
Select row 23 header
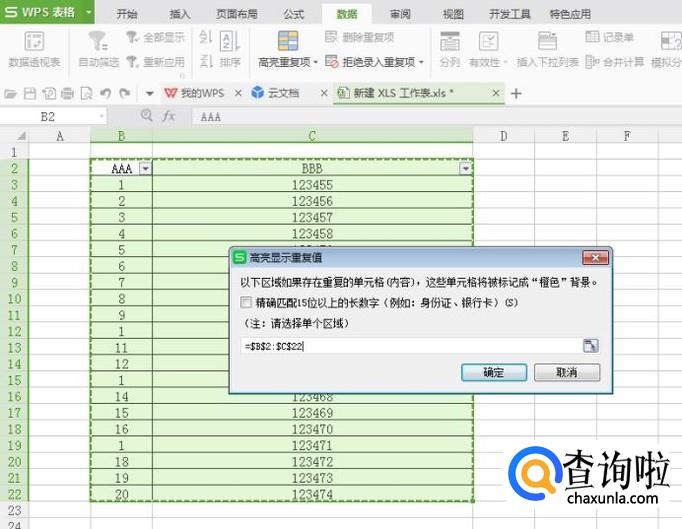(14, 510)
